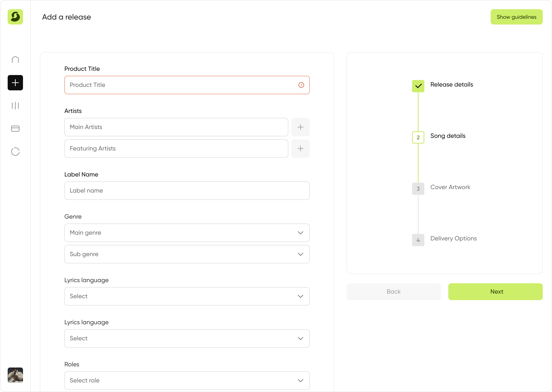The width and height of the screenshot is (552, 392).
Task: Add a featuring artist with plus button
Action: (300, 149)
